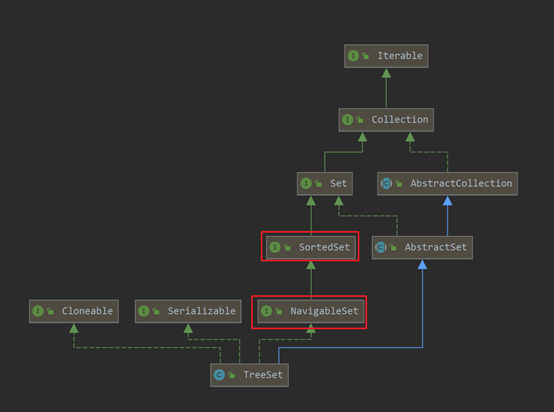554x412 pixels.
Task: Click the SortedSet label text
Action: [324, 247]
